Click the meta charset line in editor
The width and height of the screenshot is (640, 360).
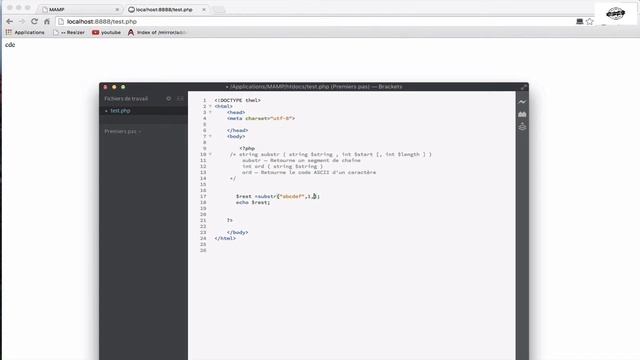(261, 118)
